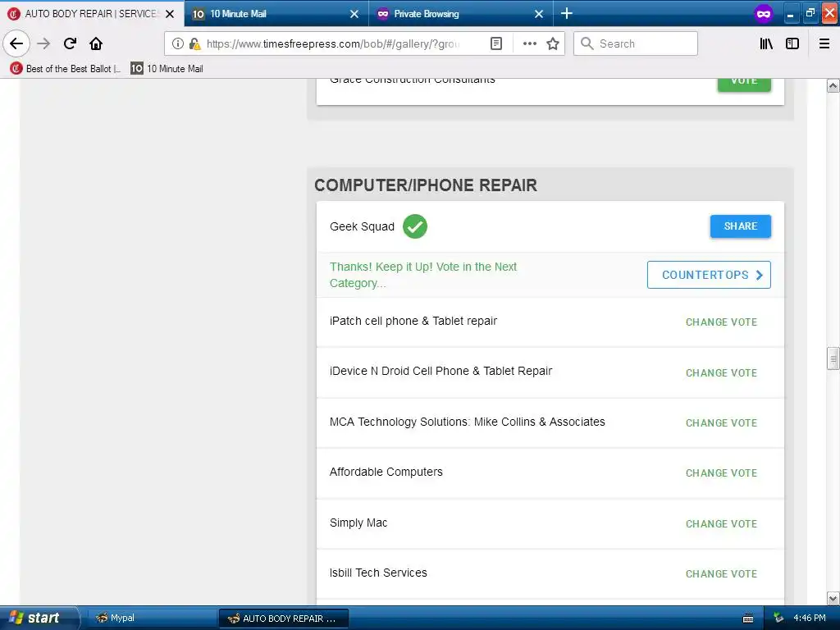Vote for Grace Construction Consultants
840x630 pixels.
[x=744, y=84]
